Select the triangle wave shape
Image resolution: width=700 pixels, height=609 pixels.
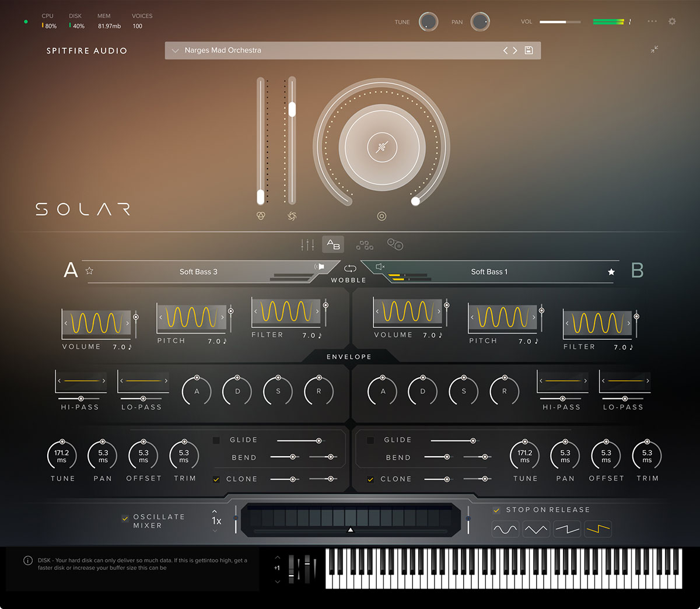tap(535, 530)
